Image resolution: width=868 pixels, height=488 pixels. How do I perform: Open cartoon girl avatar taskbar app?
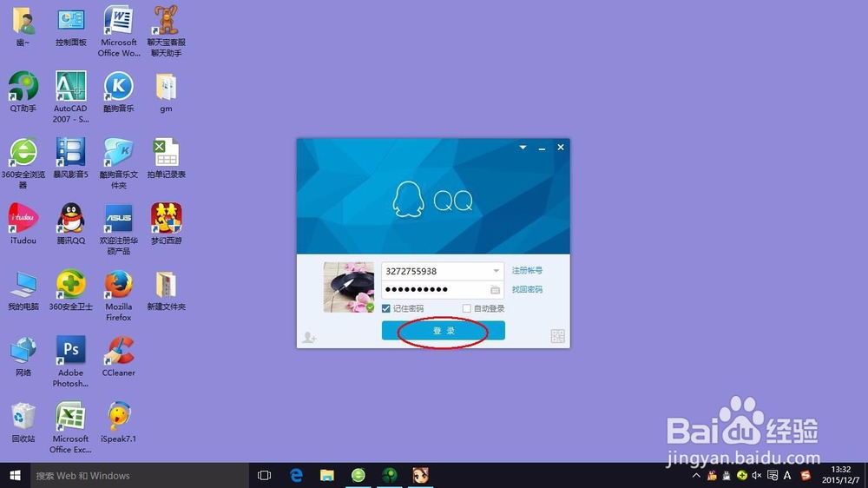pyautogui.click(x=421, y=475)
